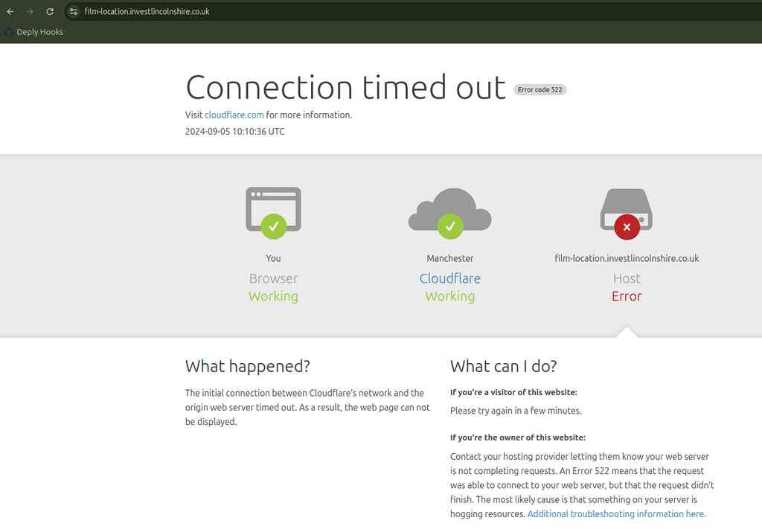
Task: Click the browser window icon with green check
Action: tap(273, 212)
